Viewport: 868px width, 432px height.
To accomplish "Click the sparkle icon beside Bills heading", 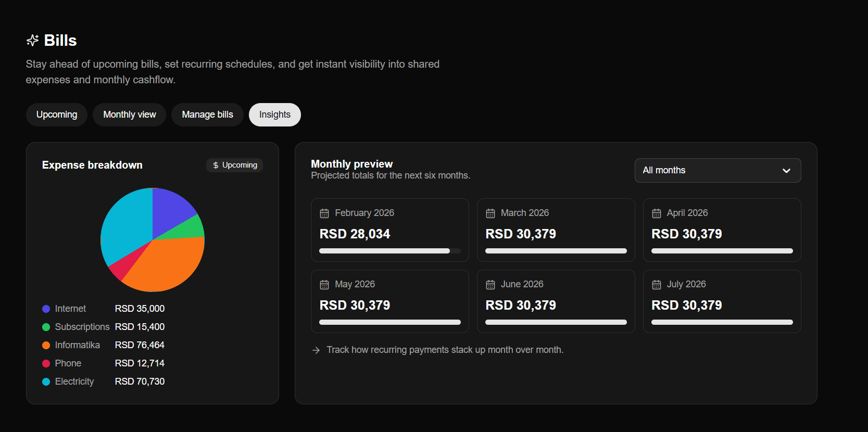I will 32,41.
